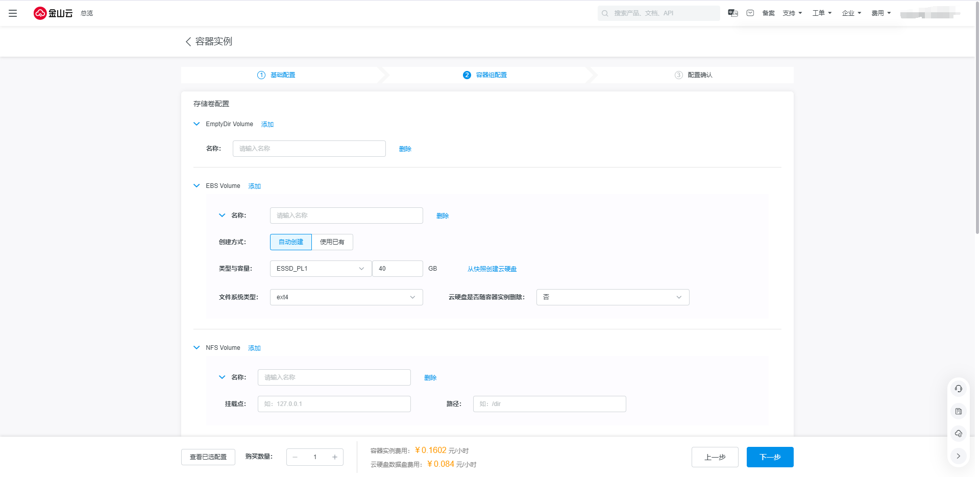This screenshot has width=980, height=477.
Task: Open the message mail icon in header
Action: tap(750, 13)
